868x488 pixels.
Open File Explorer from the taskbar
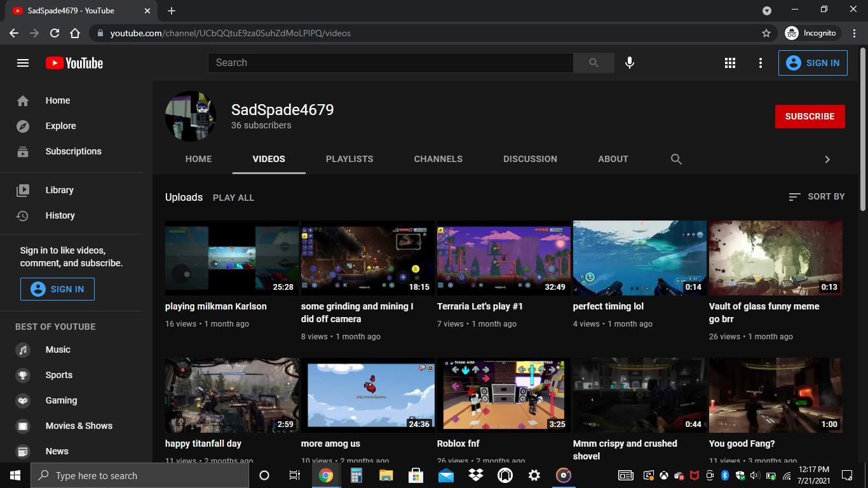tap(386, 475)
